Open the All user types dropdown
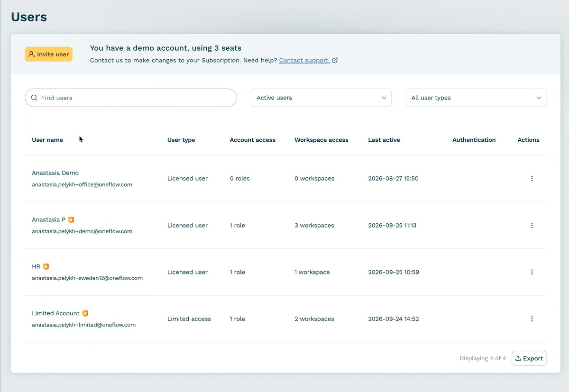This screenshot has height=392, width=569. click(x=476, y=98)
